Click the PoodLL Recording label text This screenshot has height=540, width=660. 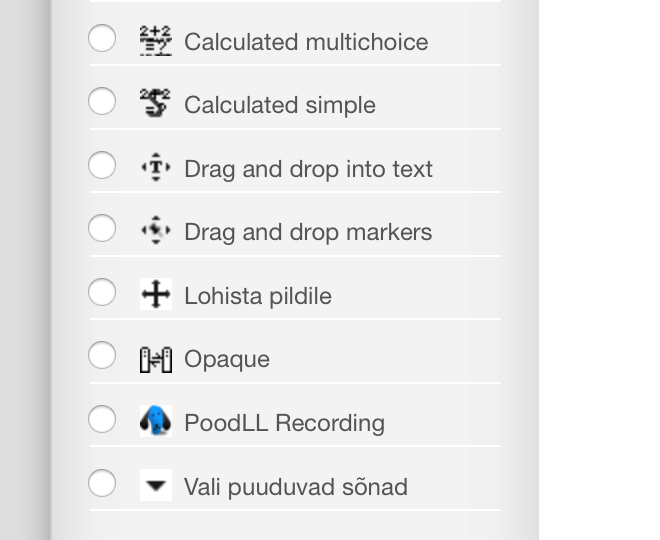(x=284, y=423)
